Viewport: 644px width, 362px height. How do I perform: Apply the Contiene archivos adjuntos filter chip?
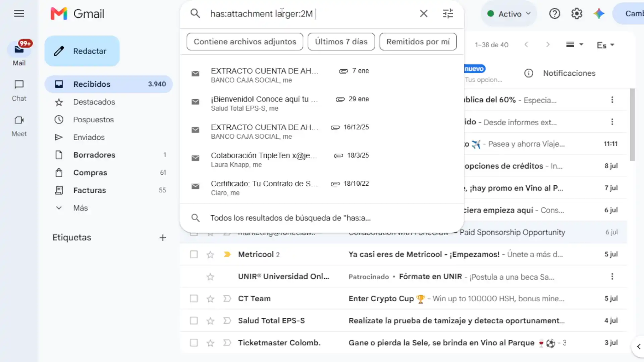pyautogui.click(x=245, y=42)
